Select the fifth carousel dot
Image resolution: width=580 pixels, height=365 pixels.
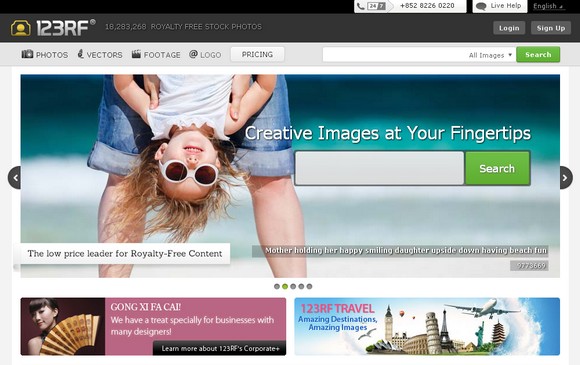(309, 286)
